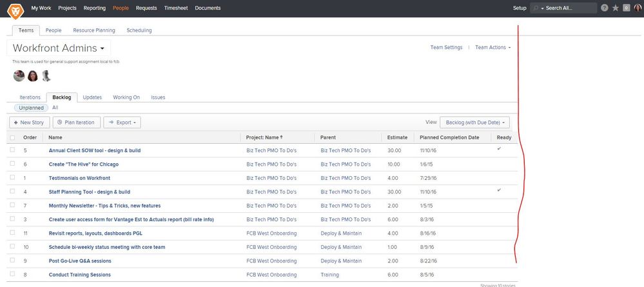Switch to the Iterations tab
This screenshot has height=287, width=644.
(x=30, y=97)
